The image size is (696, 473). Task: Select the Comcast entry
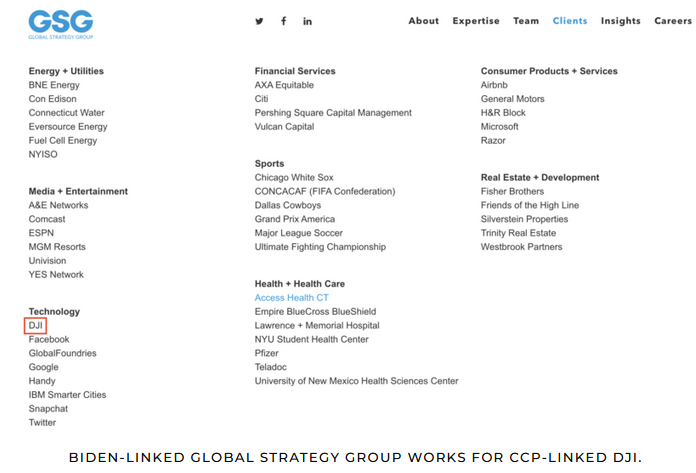[x=47, y=219]
